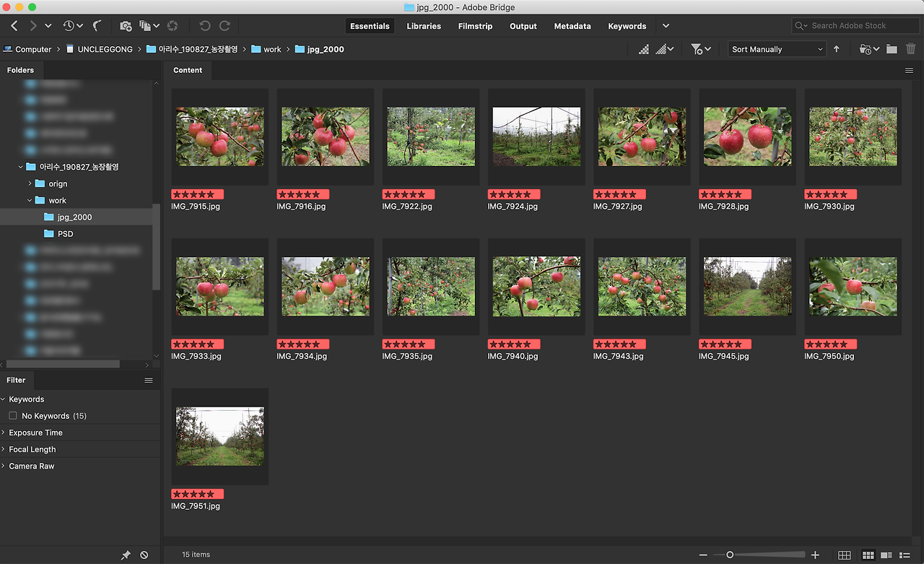Expand the Focal Length filter section
This screenshot has width=924, height=564.
(4, 449)
